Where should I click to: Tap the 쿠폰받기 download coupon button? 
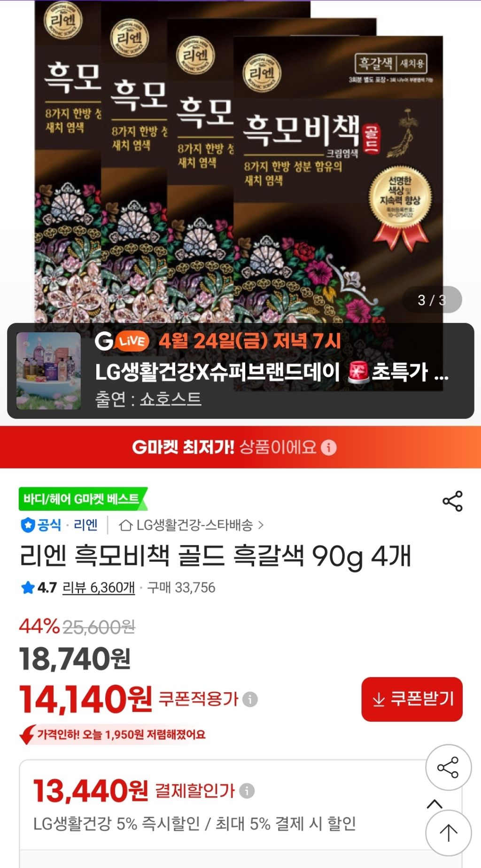pyautogui.click(x=412, y=699)
